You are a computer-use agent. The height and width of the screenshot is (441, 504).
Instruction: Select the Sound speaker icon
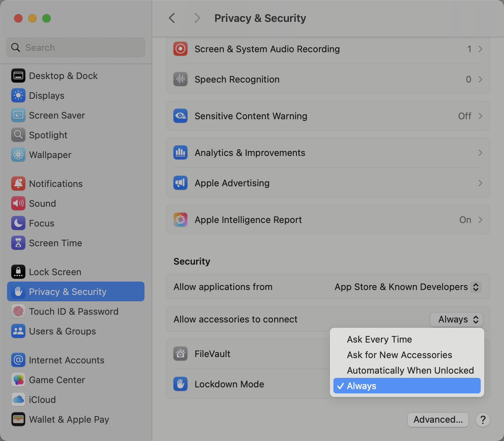coord(18,204)
